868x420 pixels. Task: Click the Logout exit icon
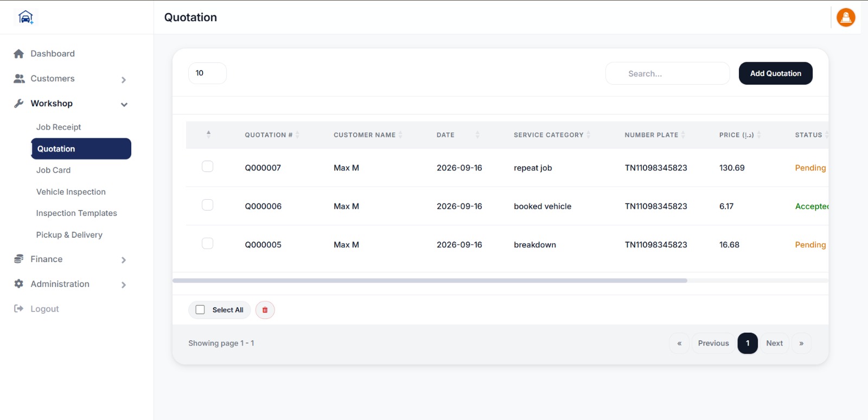pos(19,309)
